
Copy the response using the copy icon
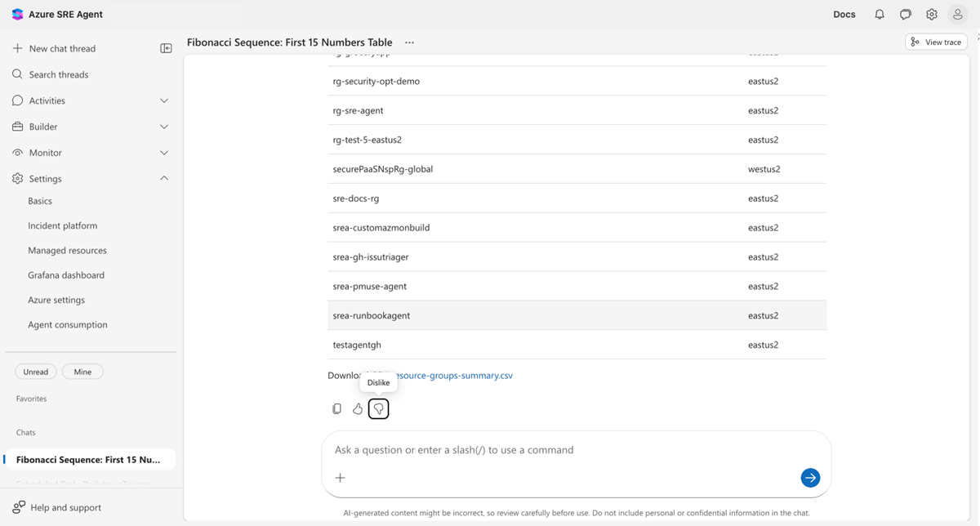pos(336,408)
